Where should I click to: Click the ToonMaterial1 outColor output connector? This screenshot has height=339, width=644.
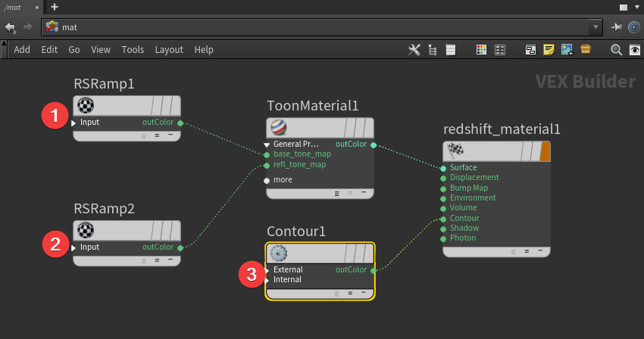(x=374, y=145)
